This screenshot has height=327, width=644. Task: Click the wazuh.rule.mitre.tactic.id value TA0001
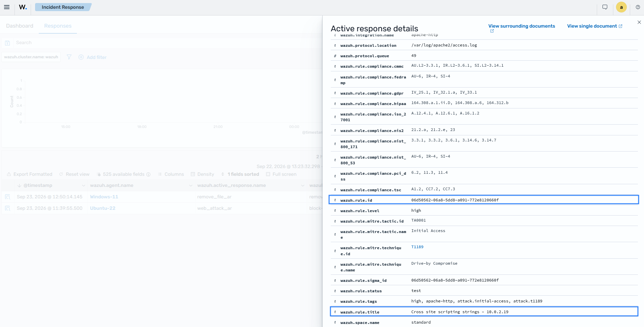(418, 220)
